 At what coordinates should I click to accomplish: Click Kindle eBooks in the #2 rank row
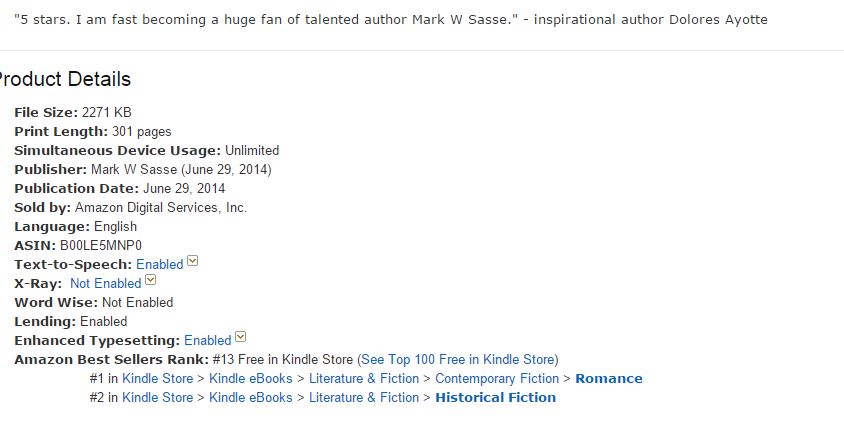click(x=251, y=398)
